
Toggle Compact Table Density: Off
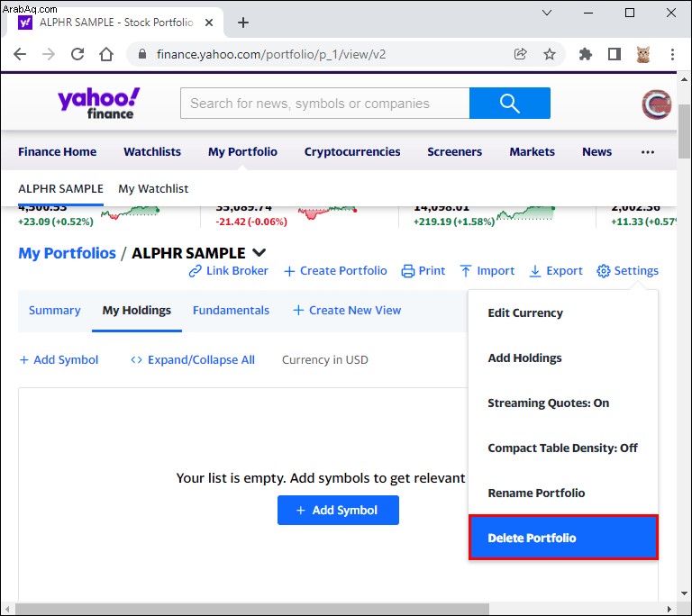click(x=563, y=448)
